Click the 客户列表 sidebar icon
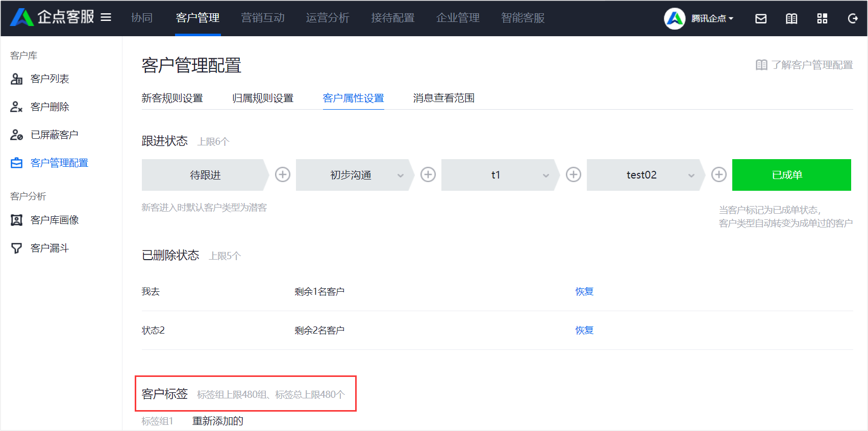868x431 pixels. point(17,79)
